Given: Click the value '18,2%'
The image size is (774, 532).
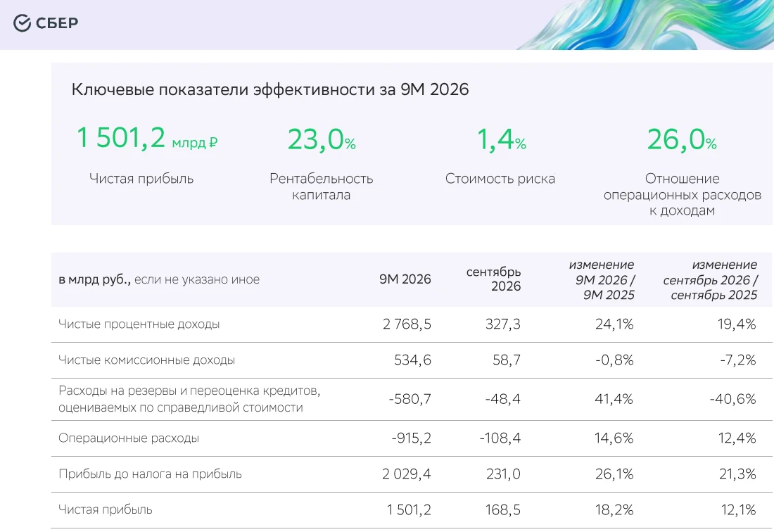Looking at the screenshot, I should click(614, 509).
